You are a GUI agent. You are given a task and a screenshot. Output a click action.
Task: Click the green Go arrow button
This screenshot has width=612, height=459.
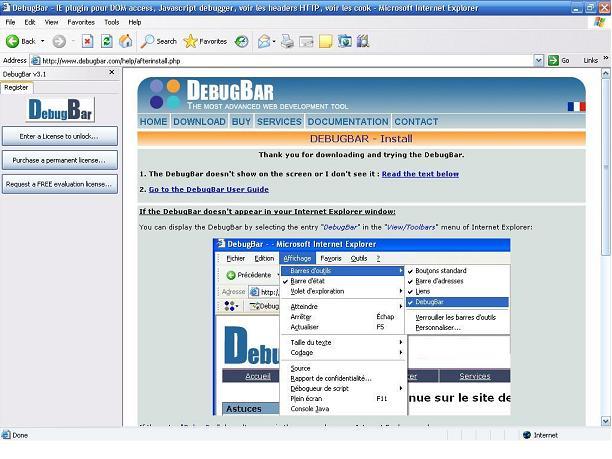point(553,60)
